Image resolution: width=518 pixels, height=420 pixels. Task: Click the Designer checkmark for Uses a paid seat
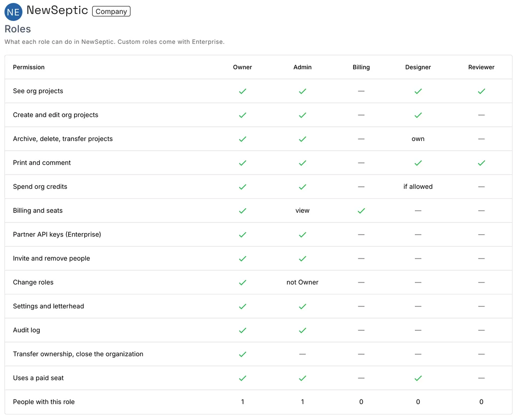tap(418, 378)
